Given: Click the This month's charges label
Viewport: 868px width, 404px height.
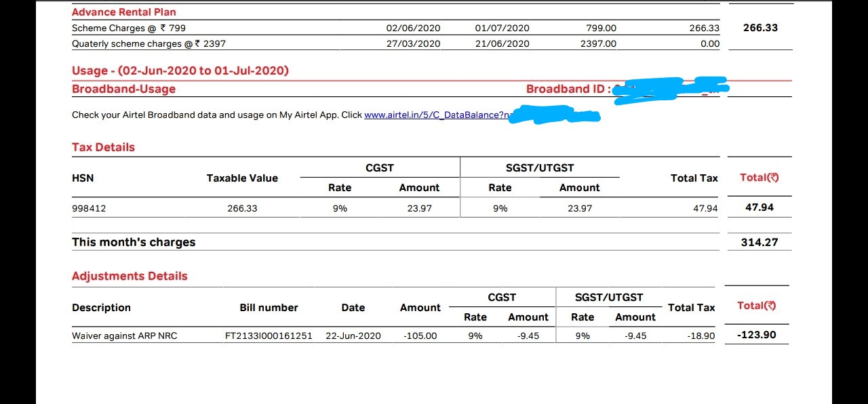Looking at the screenshot, I should [x=134, y=242].
